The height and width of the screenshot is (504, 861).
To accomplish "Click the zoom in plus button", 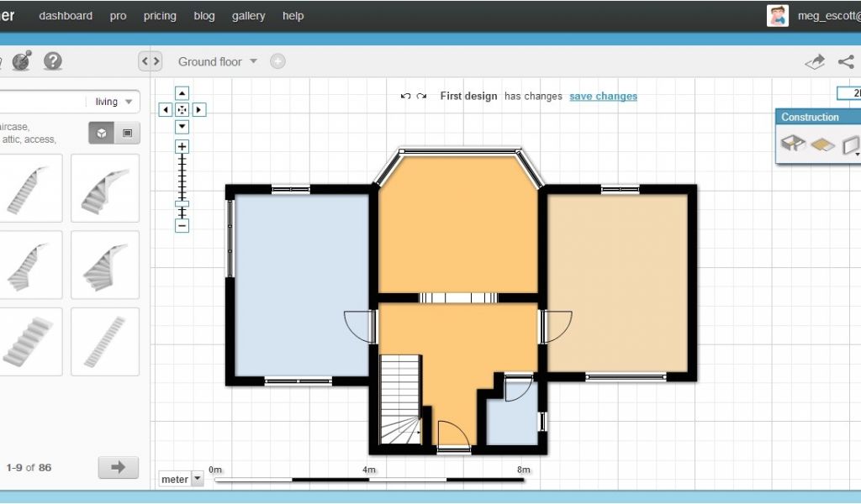I will (x=182, y=147).
